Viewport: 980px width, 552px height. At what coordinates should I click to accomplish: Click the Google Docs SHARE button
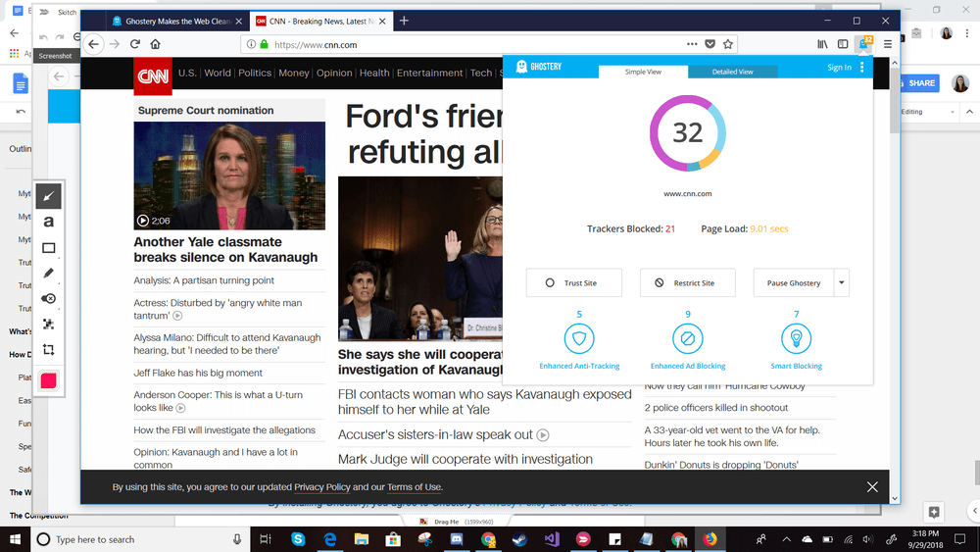coord(919,83)
